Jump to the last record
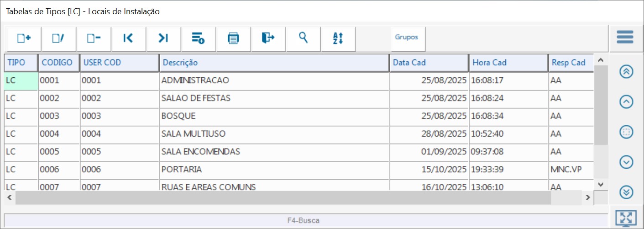 pos(163,38)
